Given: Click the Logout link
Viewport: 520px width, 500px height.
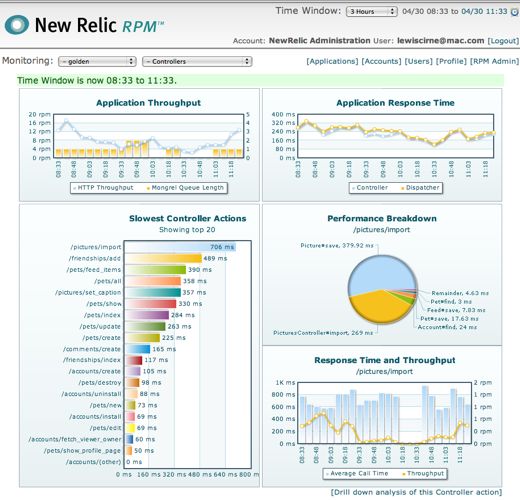Looking at the screenshot, I should pyautogui.click(x=503, y=41).
